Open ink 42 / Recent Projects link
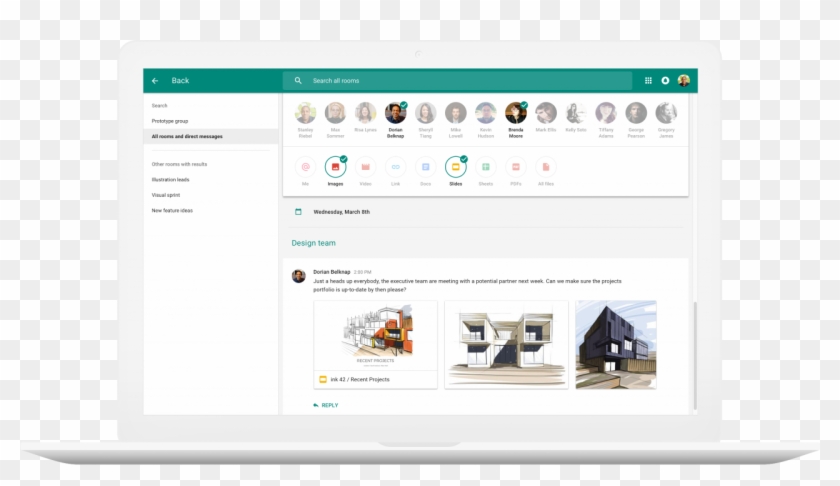 (360, 379)
